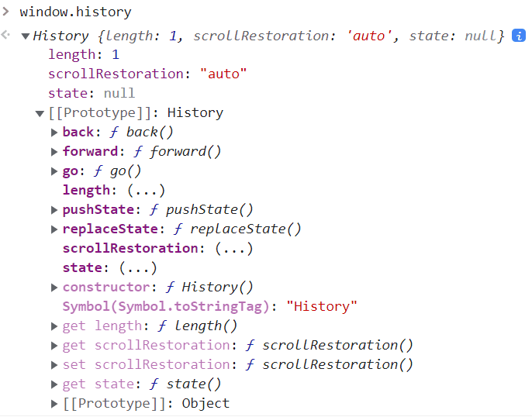Expand the back function entry

[54, 133]
